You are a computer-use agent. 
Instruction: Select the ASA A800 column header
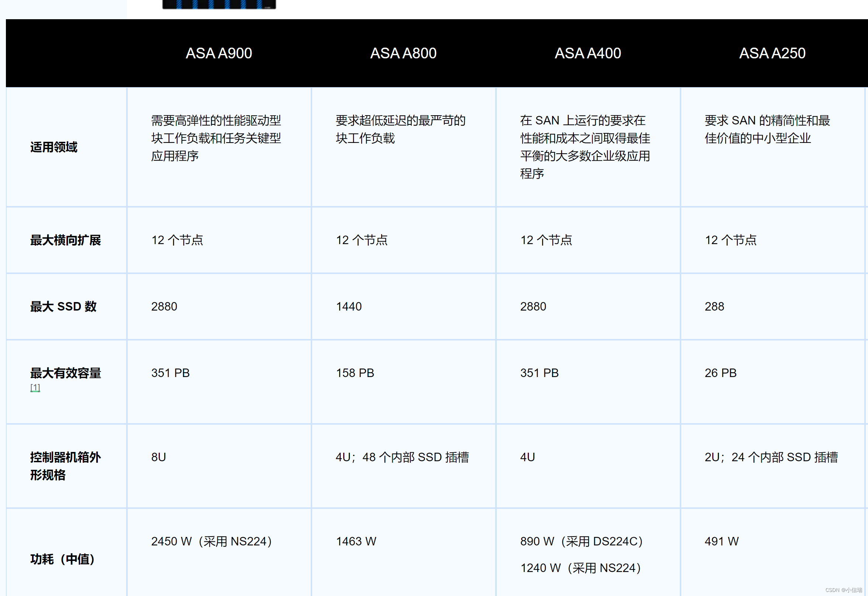(x=403, y=53)
